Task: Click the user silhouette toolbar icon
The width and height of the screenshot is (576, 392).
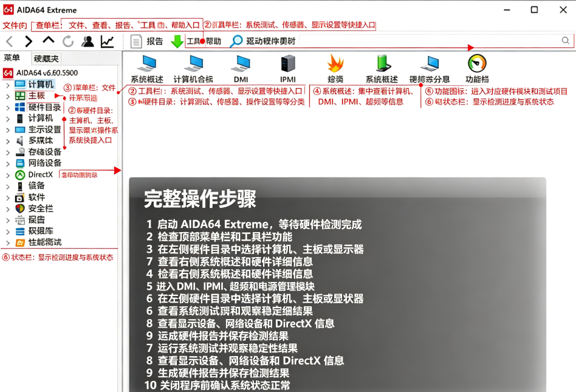Action: click(x=87, y=41)
